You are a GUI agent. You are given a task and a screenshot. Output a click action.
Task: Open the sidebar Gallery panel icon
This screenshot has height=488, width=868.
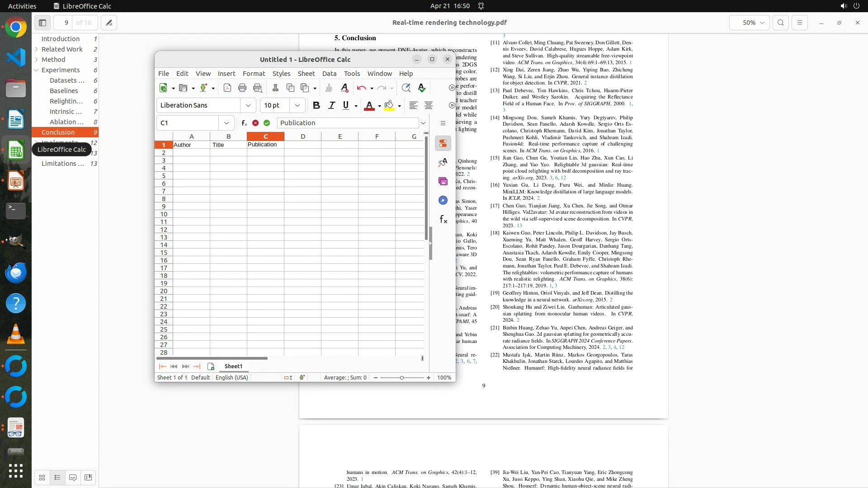click(x=443, y=181)
